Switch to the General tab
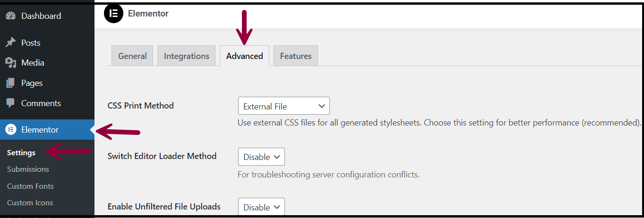 tap(132, 56)
